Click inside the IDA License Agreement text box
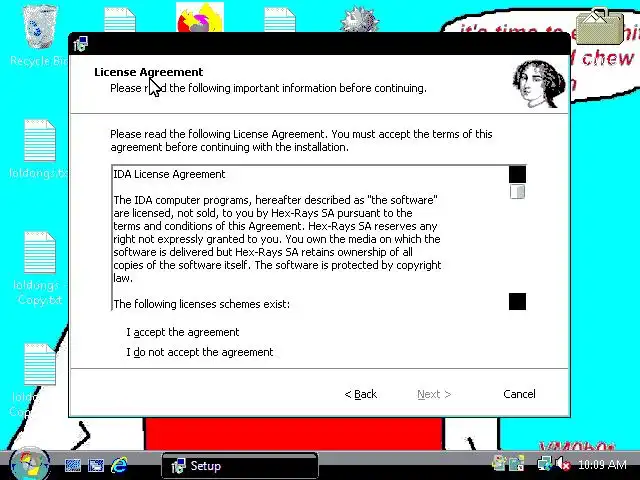 310,238
